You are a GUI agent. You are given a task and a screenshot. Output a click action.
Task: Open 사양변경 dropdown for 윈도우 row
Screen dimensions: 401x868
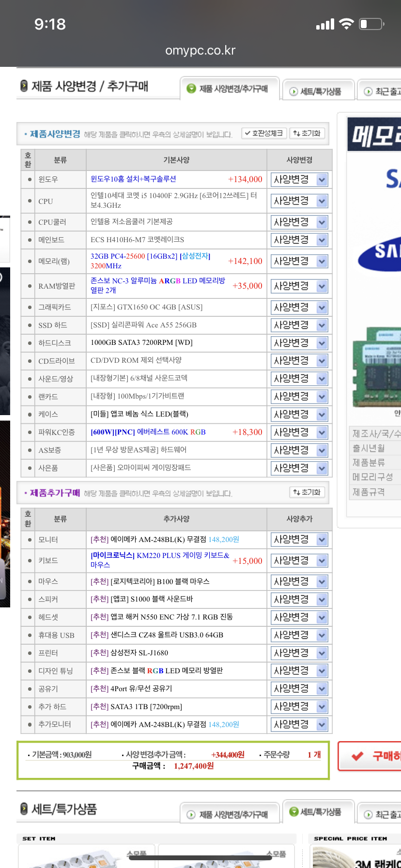pyautogui.click(x=299, y=180)
